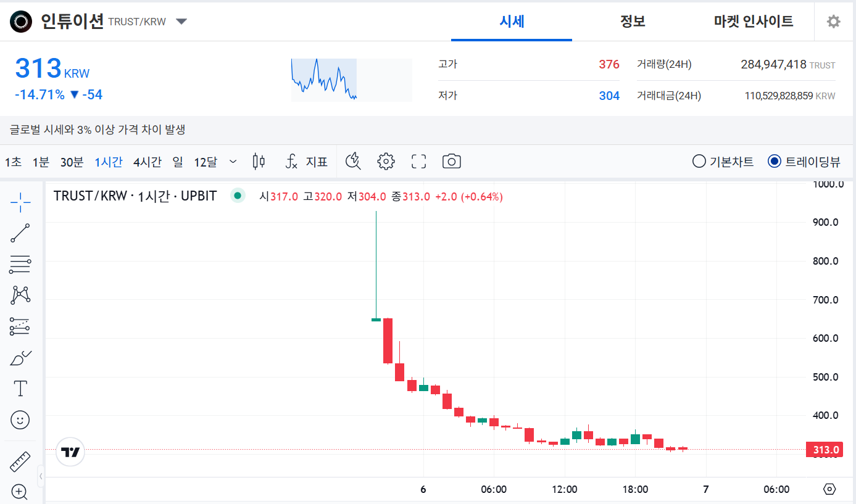The image size is (856, 504).
Task: Select the 트레이딩뷰 radio button
Action: click(x=773, y=161)
